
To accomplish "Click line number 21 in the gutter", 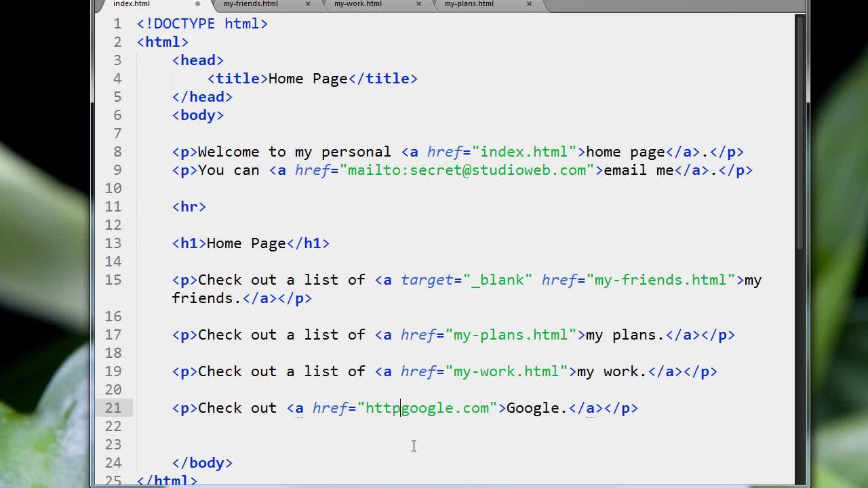I will (x=113, y=408).
